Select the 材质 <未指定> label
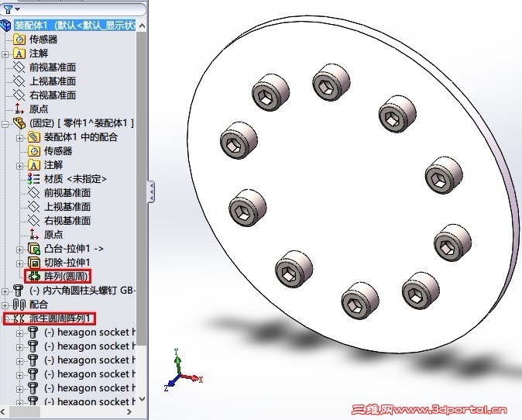The height and width of the screenshot is (420, 522). (75, 179)
